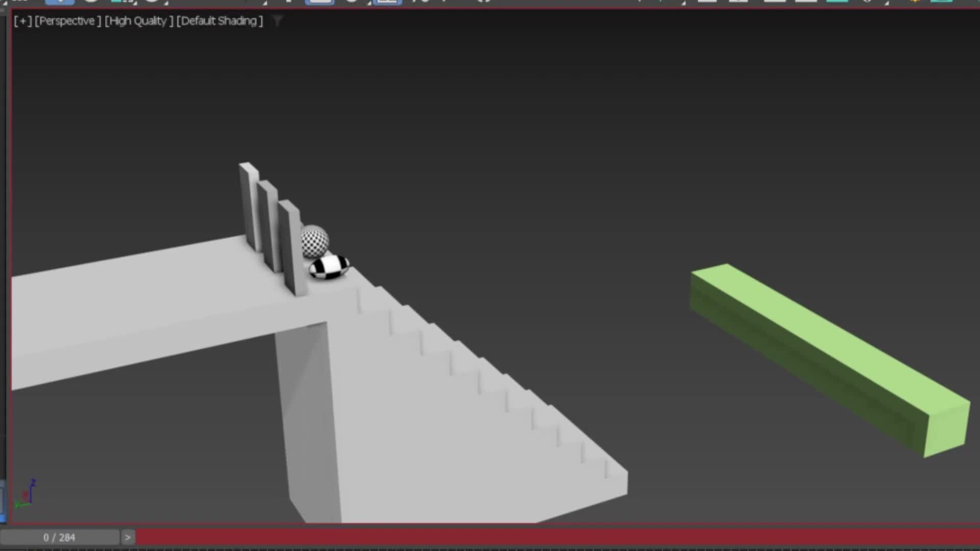
Task: Step forward with the > frame arrow
Action: (128, 537)
